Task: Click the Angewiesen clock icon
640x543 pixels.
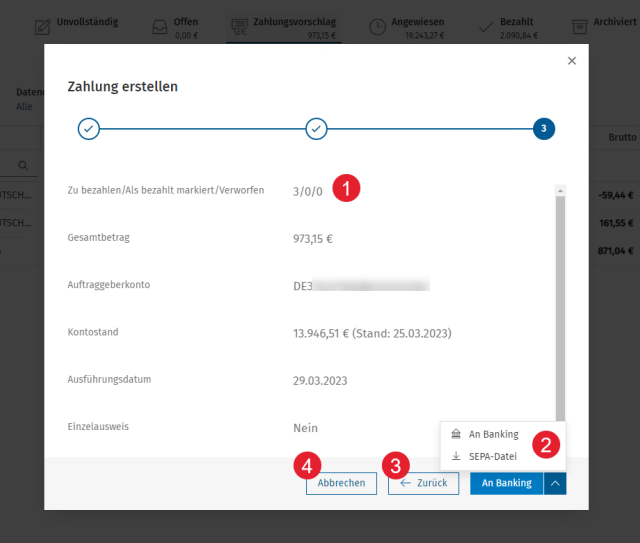Action: click(x=378, y=27)
